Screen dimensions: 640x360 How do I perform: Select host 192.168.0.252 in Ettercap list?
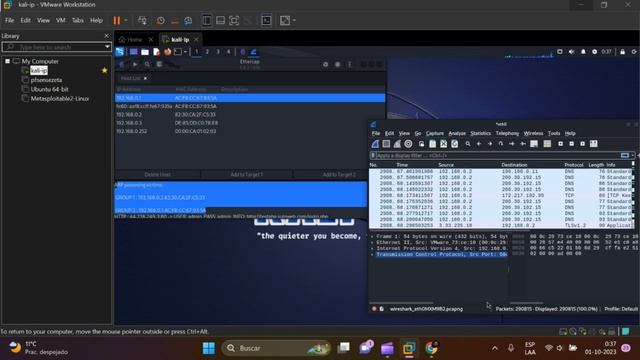pyautogui.click(x=250, y=131)
